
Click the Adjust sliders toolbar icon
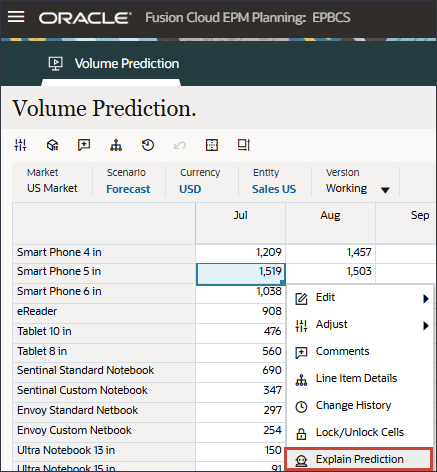20,145
